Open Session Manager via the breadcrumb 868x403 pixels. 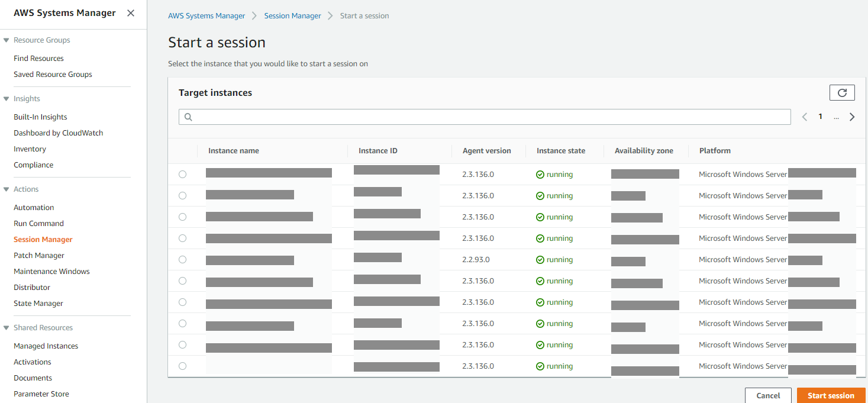(x=292, y=15)
